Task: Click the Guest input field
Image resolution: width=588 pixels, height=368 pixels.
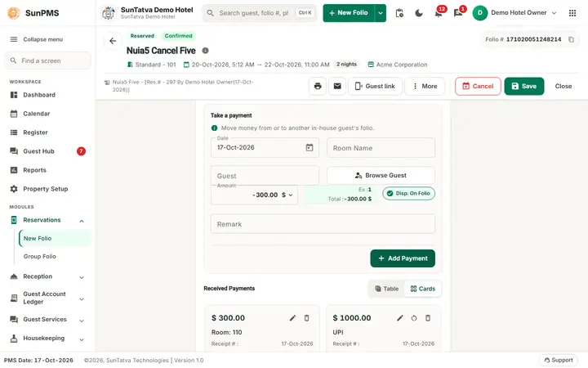Action: pyautogui.click(x=265, y=176)
